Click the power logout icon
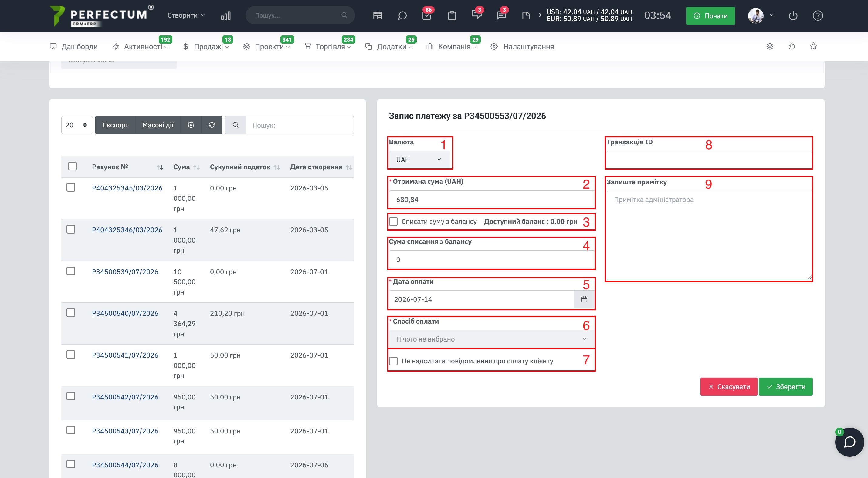This screenshot has width=868, height=478. pyautogui.click(x=793, y=15)
